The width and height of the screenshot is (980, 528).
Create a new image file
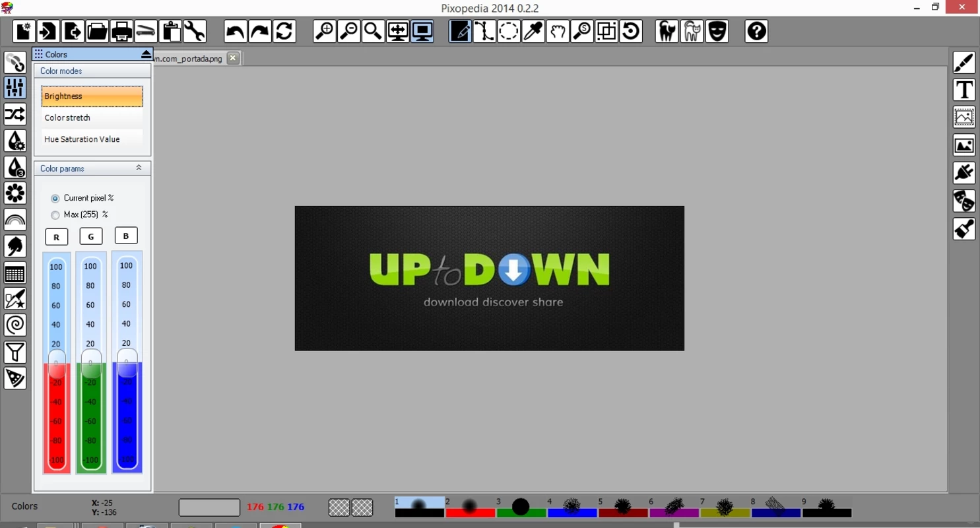coord(24,31)
